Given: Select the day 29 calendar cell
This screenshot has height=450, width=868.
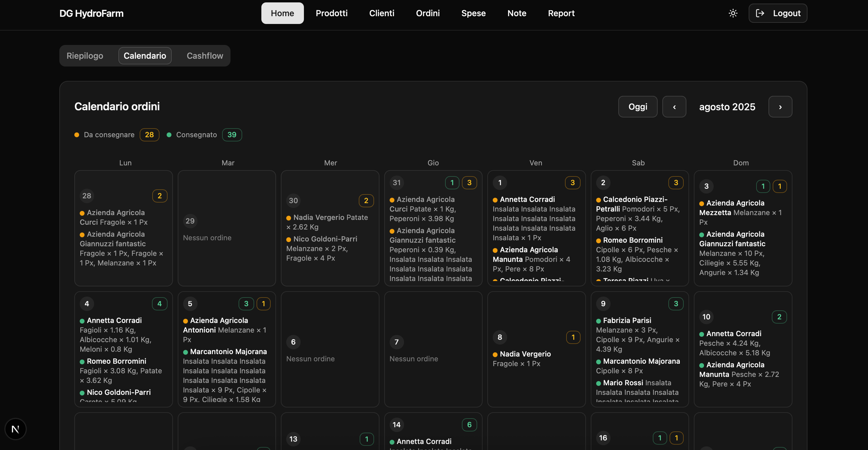Looking at the screenshot, I should (226, 228).
